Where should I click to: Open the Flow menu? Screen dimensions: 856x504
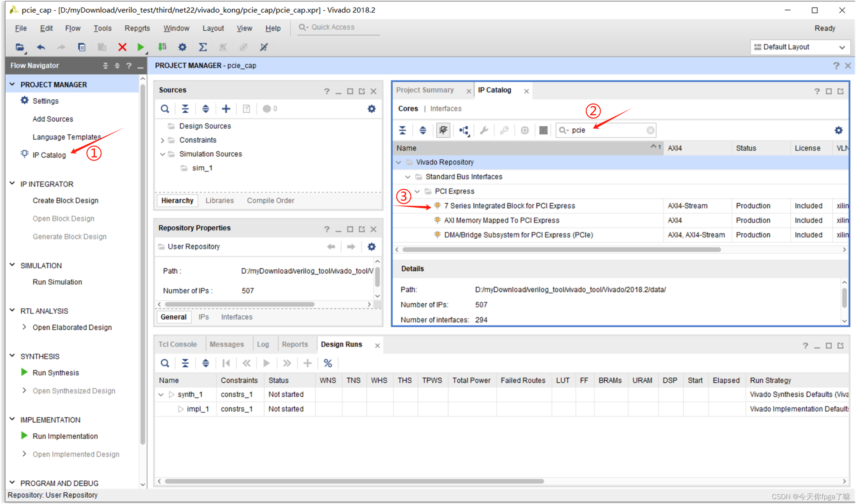73,28
